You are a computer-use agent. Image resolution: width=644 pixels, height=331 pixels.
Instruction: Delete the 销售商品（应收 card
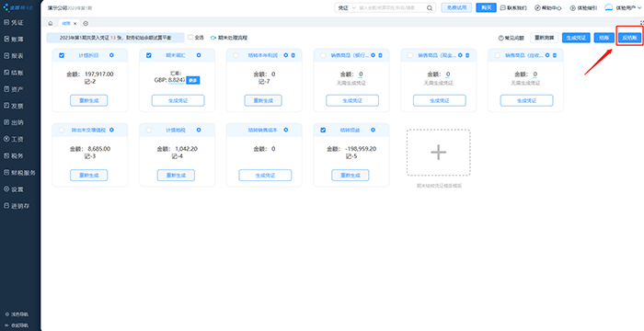point(555,55)
